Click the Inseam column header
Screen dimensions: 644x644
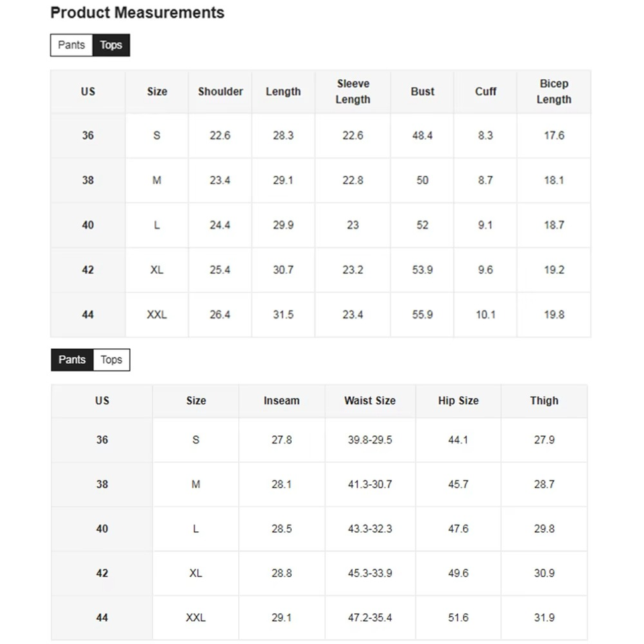[x=282, y=400]
